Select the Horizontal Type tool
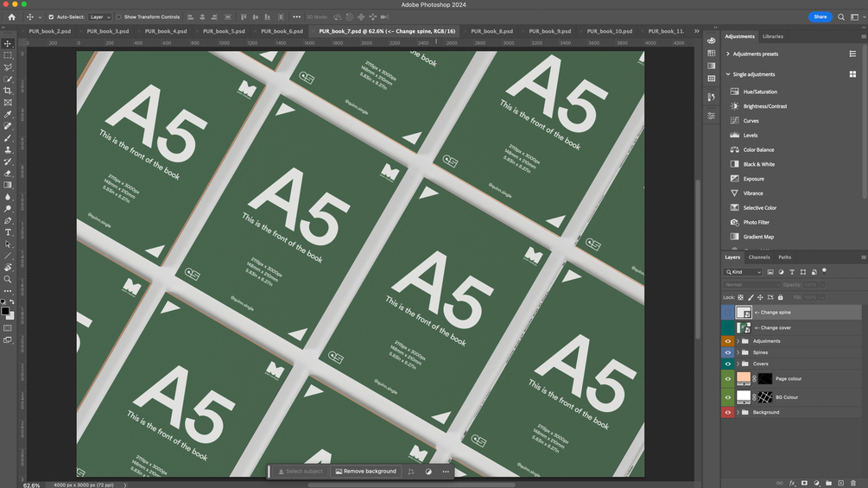868x488 pixels. (8, 232)
